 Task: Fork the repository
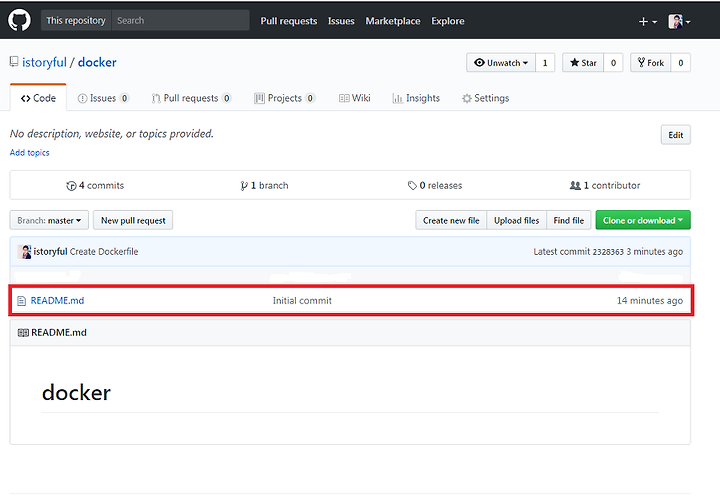[x=651, y=63]
